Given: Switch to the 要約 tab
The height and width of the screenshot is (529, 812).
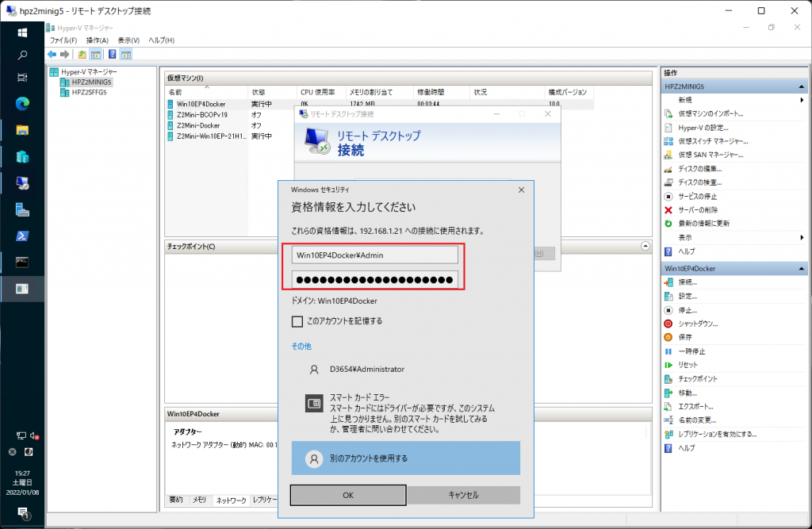Looking at the screenshot, I should click(176, 500).
